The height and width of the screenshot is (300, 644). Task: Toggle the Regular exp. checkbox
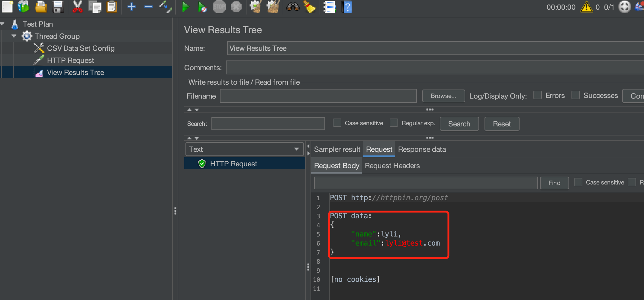[394, 123]
